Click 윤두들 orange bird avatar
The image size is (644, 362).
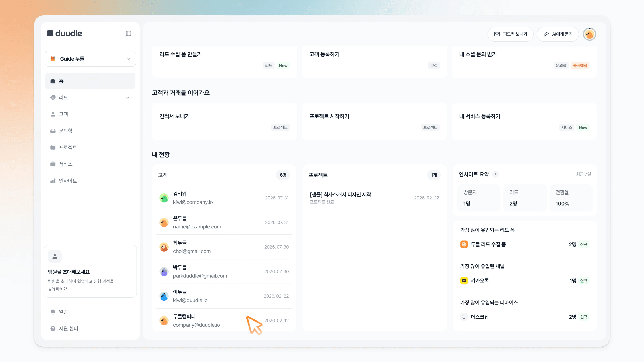[164, 222]
